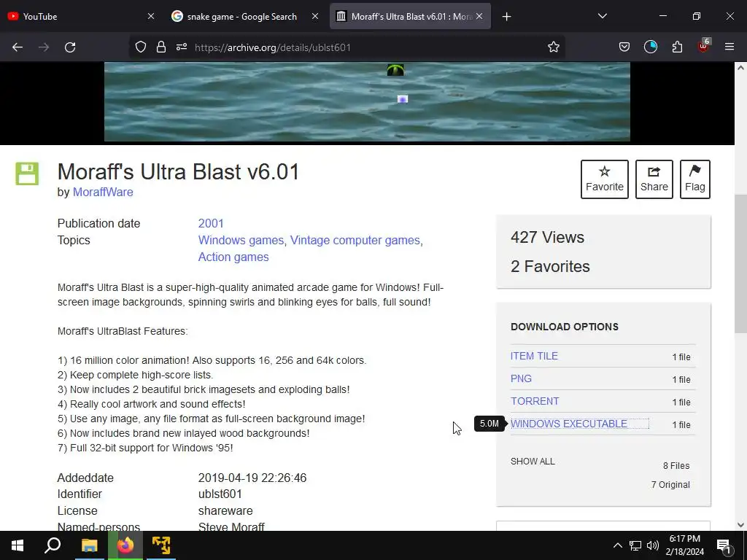The height and width of the screenshot is (560, 747).
Task: Open the Windows Start menu
Action: [18, 545]
